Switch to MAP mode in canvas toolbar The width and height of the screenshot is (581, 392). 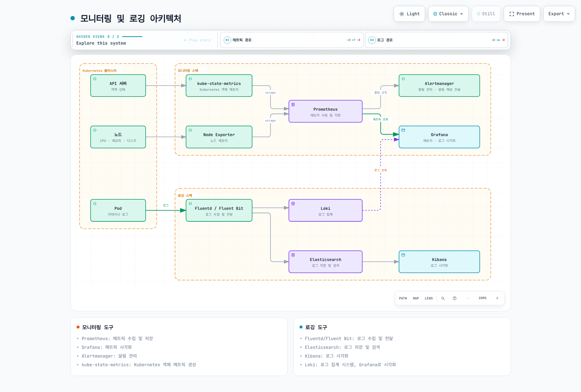pyautogui.click(x=416, y=298)
